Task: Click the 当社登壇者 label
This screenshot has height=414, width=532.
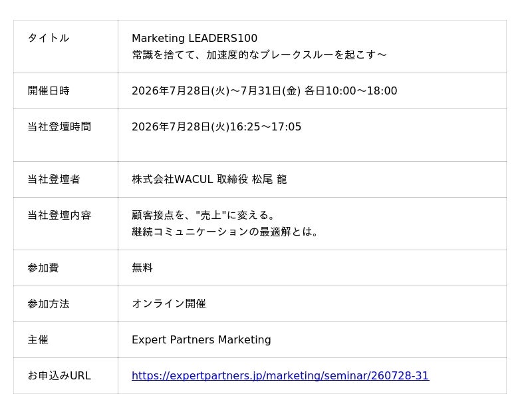Action: point(54,179)
